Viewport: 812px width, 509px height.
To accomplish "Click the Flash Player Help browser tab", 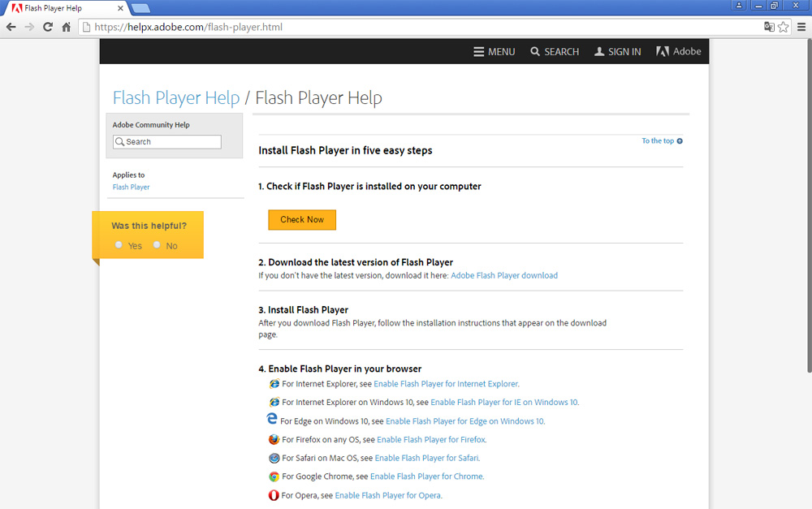I will point(65,7).
